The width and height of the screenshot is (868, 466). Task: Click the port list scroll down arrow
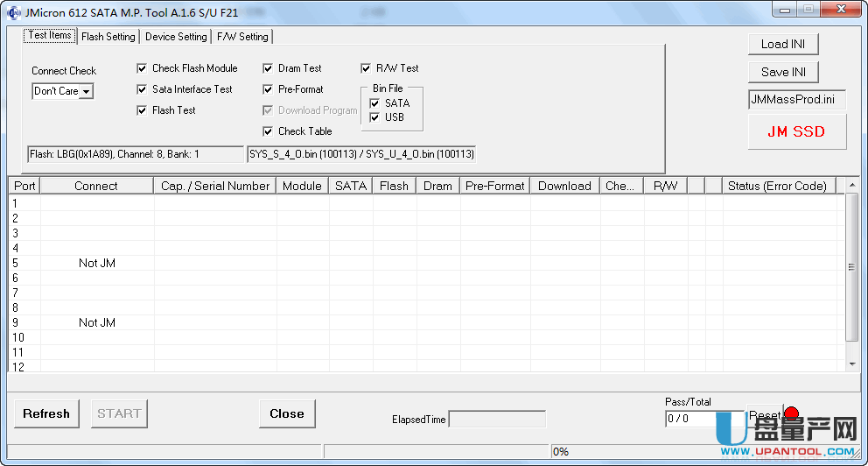point(852,363)
